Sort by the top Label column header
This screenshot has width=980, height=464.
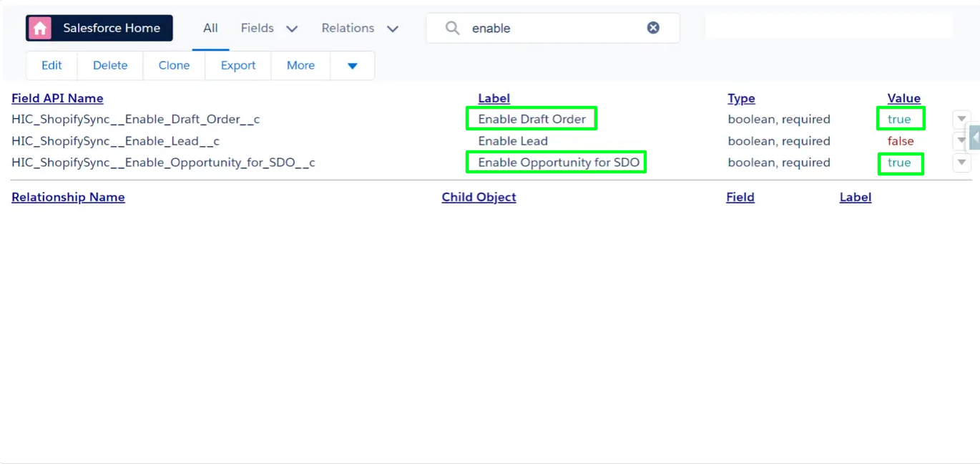point(494,98)
